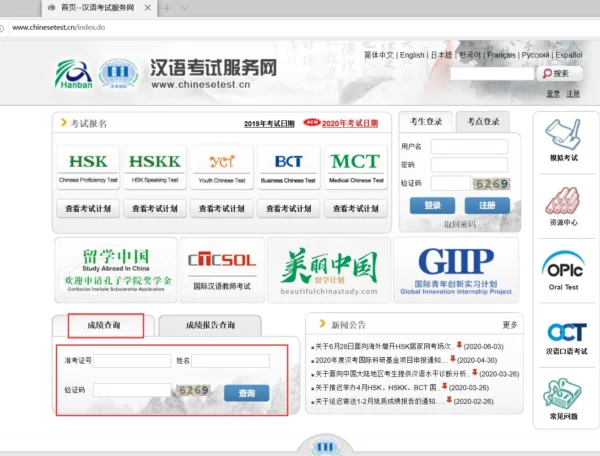Focus the header search input field
This screenshot has width=600, height=456.
coord(492,73)
